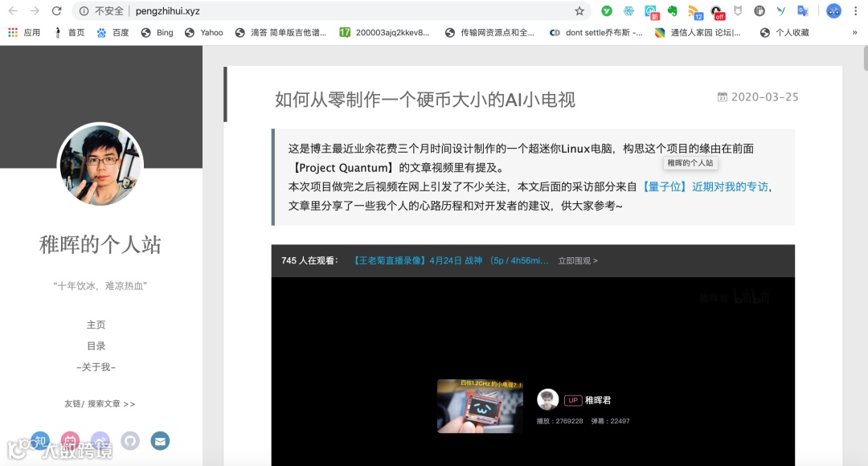Open the Google Translate extension

click(803, 10)
